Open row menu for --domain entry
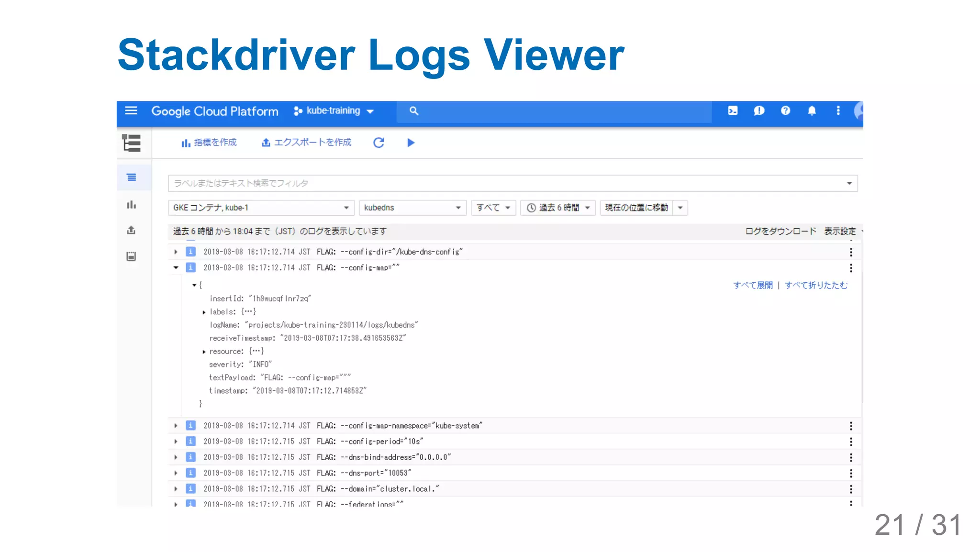This screenshot has height=552, width=980. click(x=851, y=489)
